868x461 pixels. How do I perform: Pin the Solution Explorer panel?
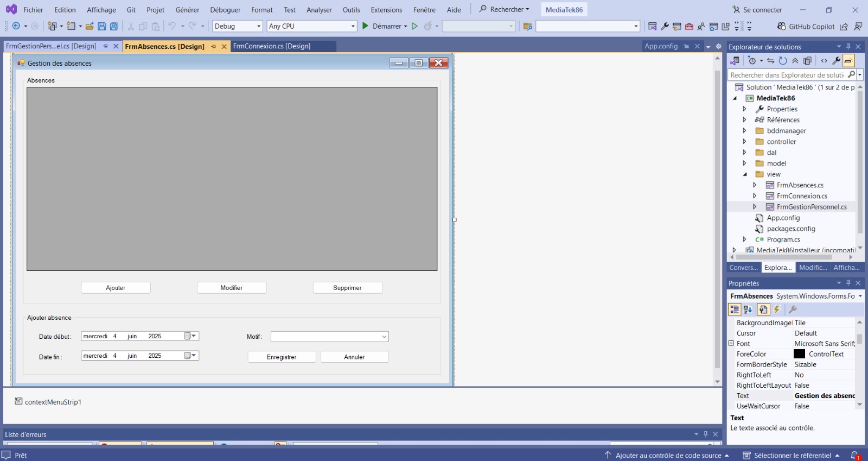848,47
